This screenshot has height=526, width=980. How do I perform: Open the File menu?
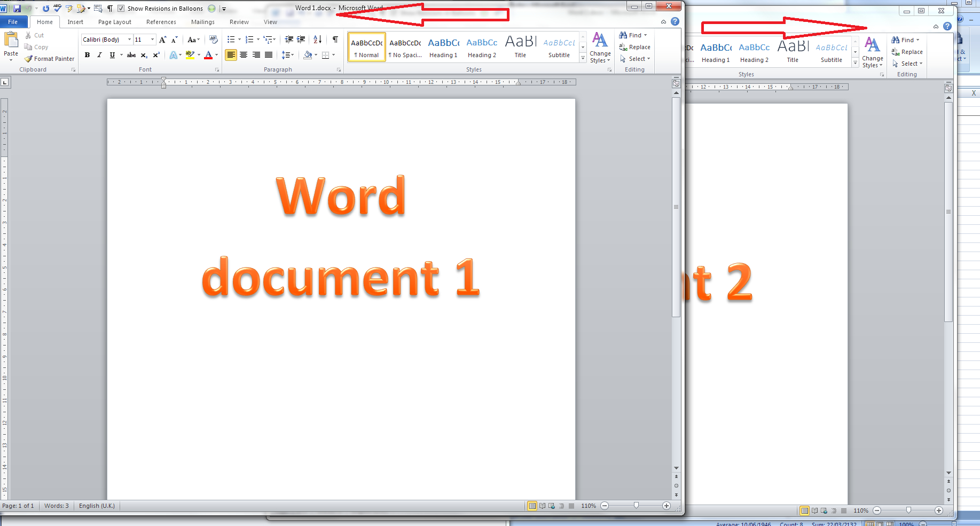click(x=13, y=22)
